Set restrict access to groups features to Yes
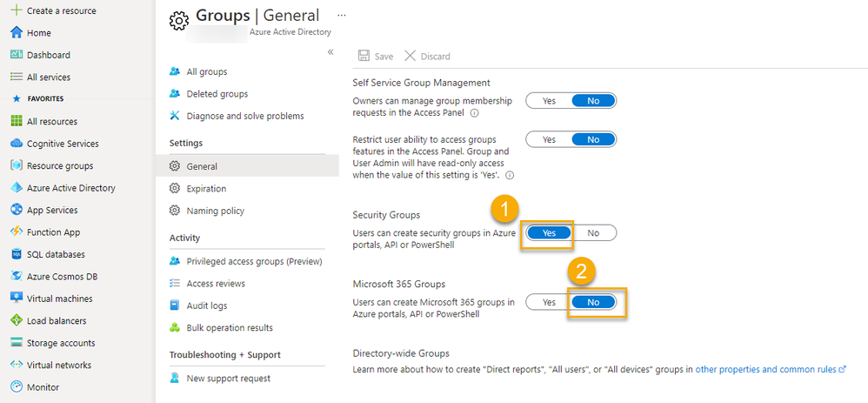This screenshot has width=868, height=403. pyautogui.click(x=549, y=139)
